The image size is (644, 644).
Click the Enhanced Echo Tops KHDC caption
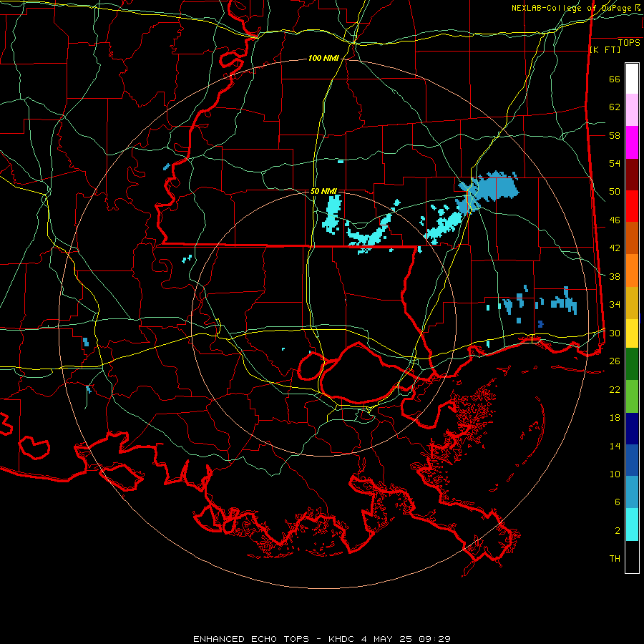tap(322, 639)
